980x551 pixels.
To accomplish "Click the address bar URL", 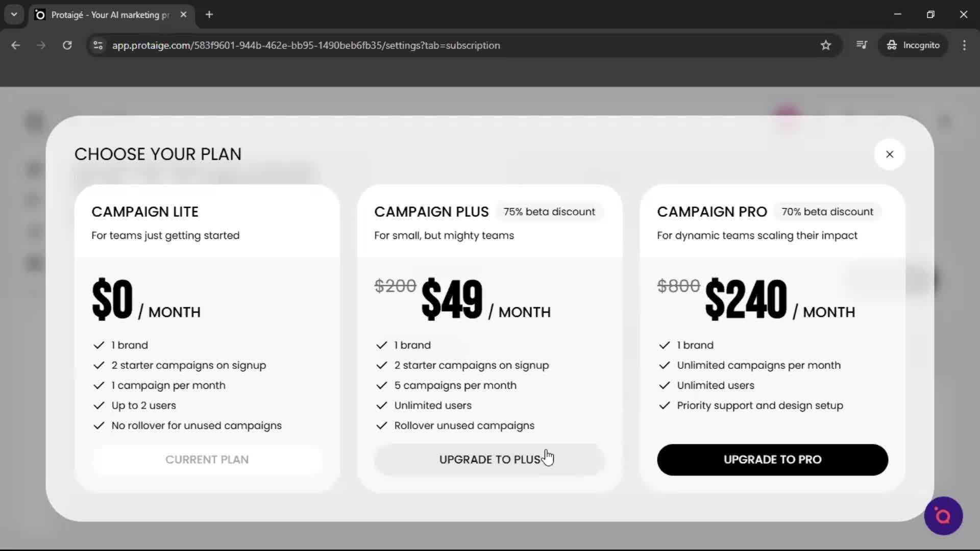I will [306, 45].
